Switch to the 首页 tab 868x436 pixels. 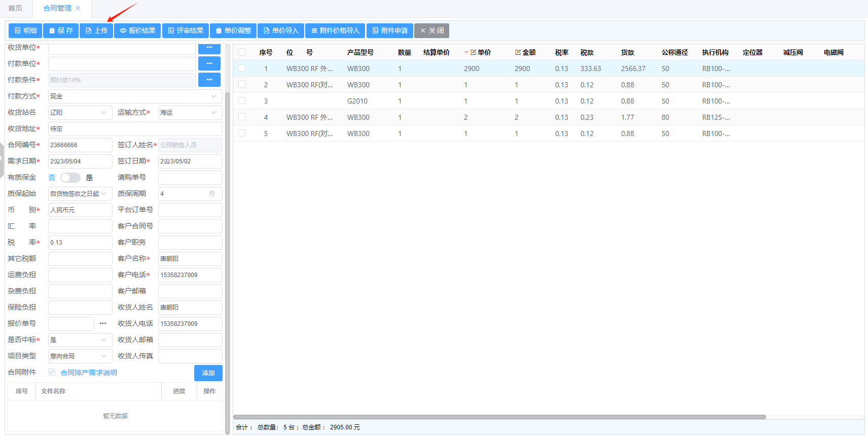click(x=15, y=8)
